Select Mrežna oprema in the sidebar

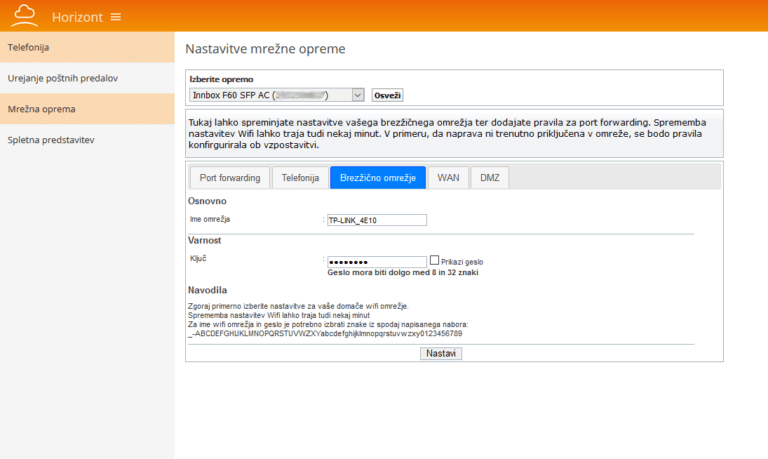87,109
